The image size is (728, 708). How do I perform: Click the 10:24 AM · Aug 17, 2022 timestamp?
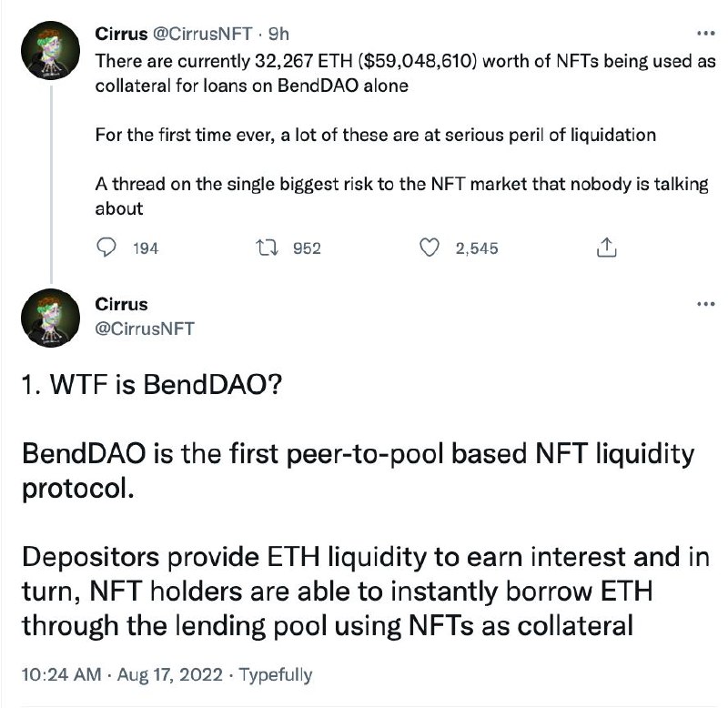click(122, 674)
